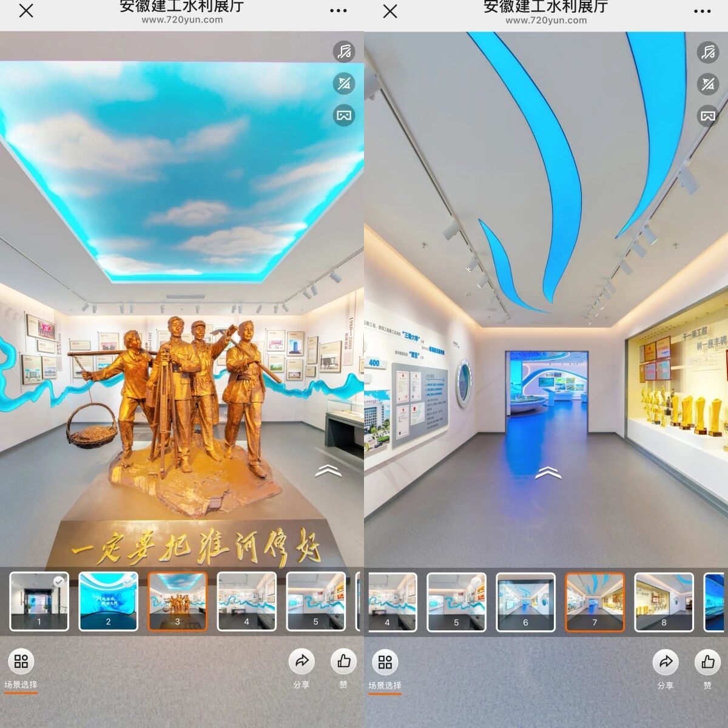Jump to scene thumbnail number 6

point(525,602)
